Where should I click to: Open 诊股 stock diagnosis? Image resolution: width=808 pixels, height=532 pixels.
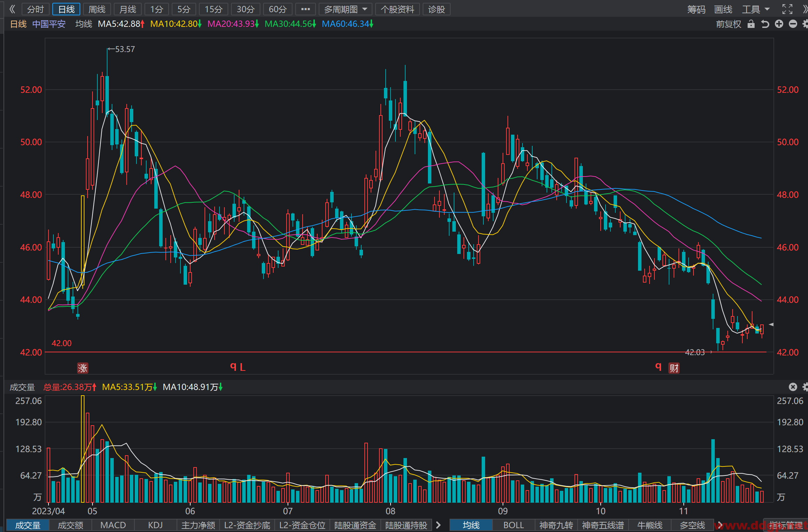tap(437, 9)
